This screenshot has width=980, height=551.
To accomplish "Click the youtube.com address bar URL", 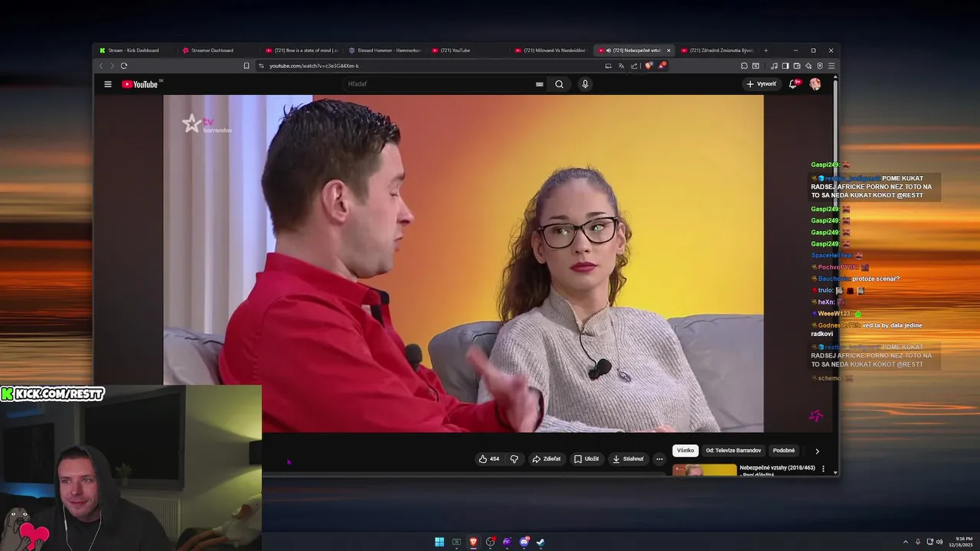I will tap(314, 66).
